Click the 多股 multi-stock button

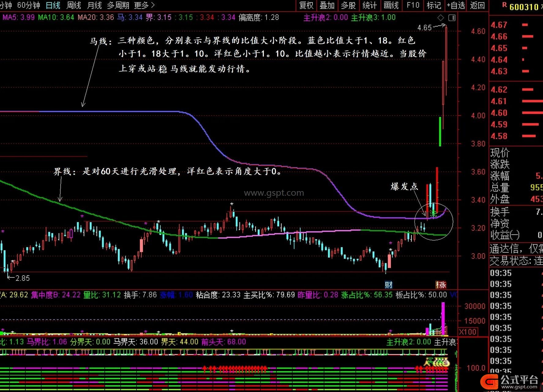(348, 5)
